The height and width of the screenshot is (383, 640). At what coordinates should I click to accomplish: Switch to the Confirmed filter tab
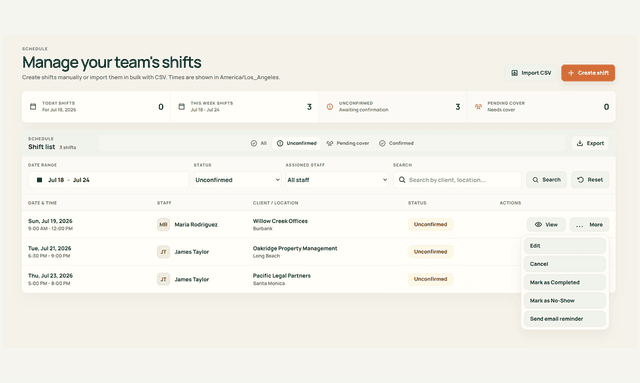point(396,143)
